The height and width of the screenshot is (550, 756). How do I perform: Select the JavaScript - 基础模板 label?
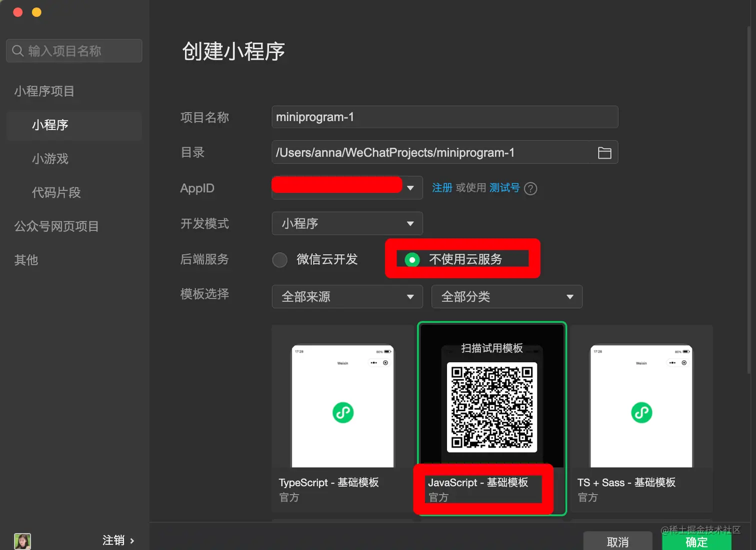[478, 483]
